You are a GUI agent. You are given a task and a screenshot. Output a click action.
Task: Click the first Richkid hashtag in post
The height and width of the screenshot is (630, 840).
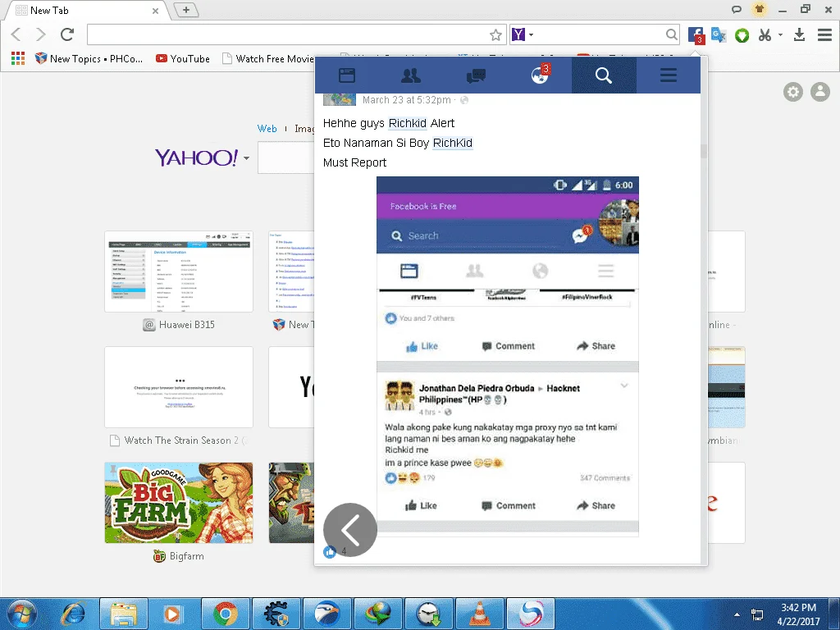click(x=407, y=123)
